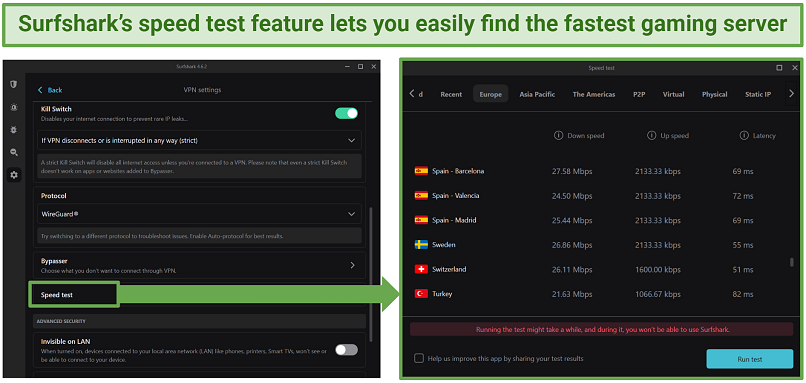The height and width of the screenshot is (383, 806).
Task: Maximize the Speed test window
Action: [x=779, y=68]
